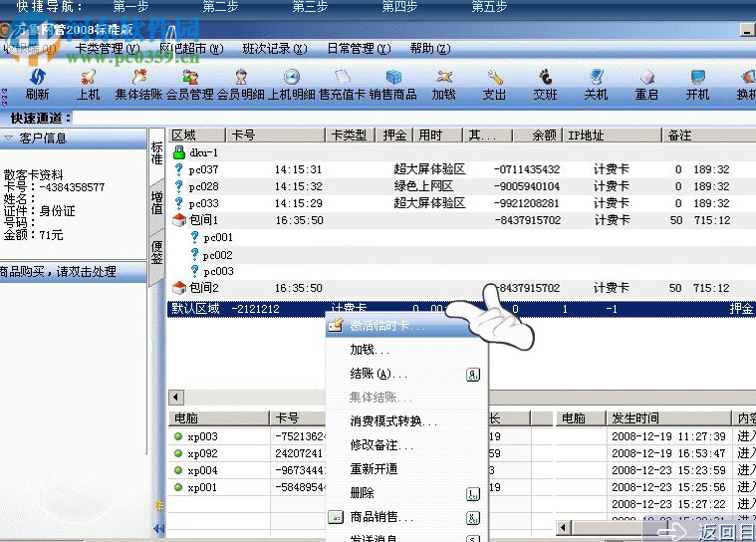Click left scroll arrow of the main list

tap(176, 398)
